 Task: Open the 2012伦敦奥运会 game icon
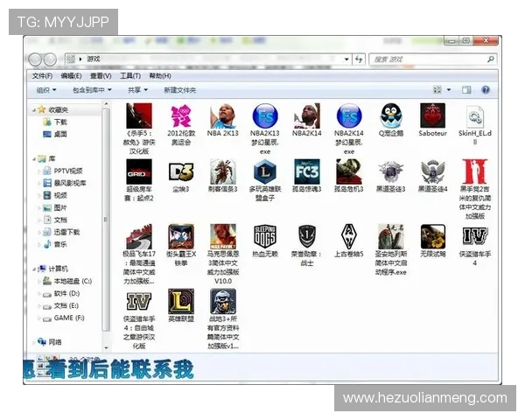[x=181, y=115]
